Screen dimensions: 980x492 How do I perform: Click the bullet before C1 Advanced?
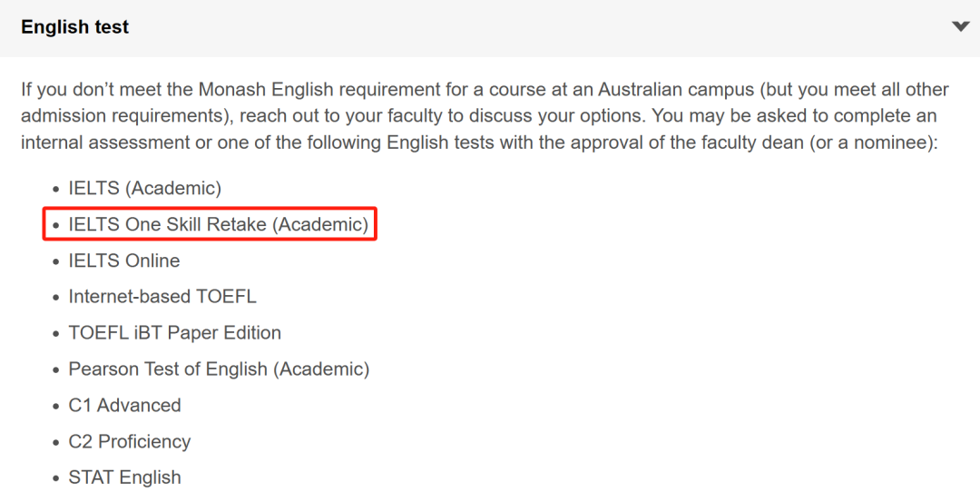56,406
